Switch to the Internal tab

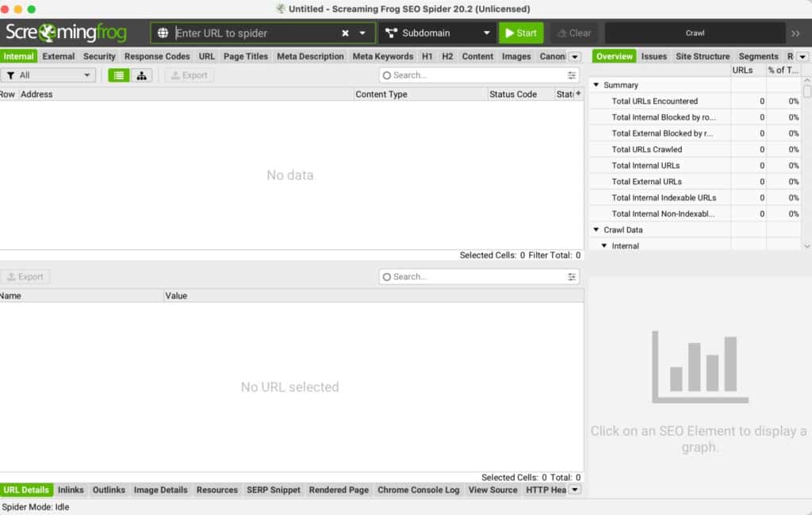[x=19, y=56]
